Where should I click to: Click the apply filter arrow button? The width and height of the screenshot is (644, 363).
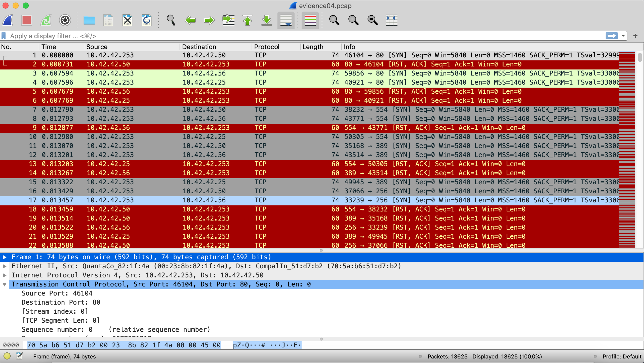(612, 36)
